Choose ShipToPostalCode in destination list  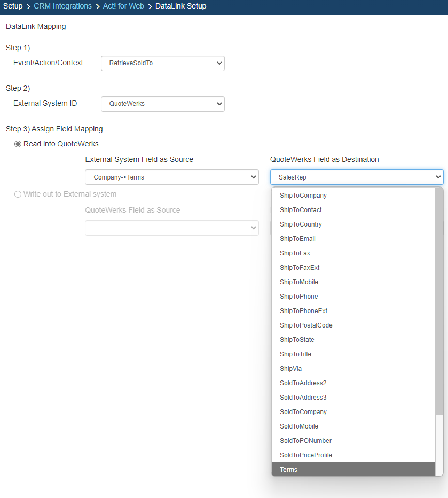tap(306, 325)
